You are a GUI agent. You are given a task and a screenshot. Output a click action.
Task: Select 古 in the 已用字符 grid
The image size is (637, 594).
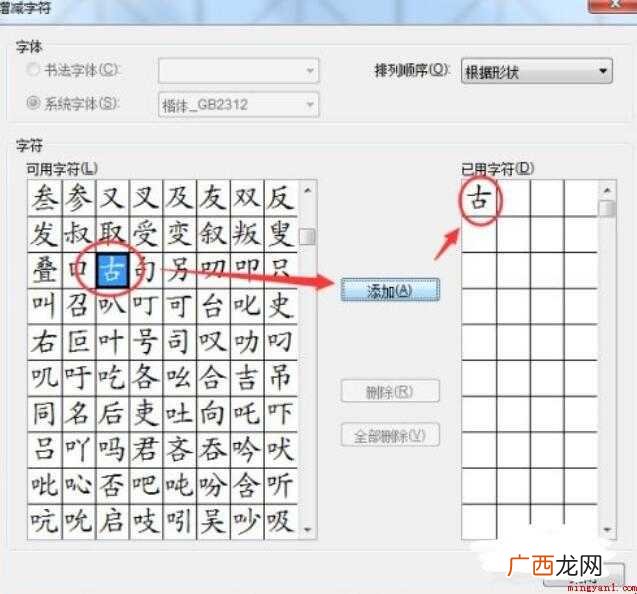pyautogui.click(x=479, y=198)
